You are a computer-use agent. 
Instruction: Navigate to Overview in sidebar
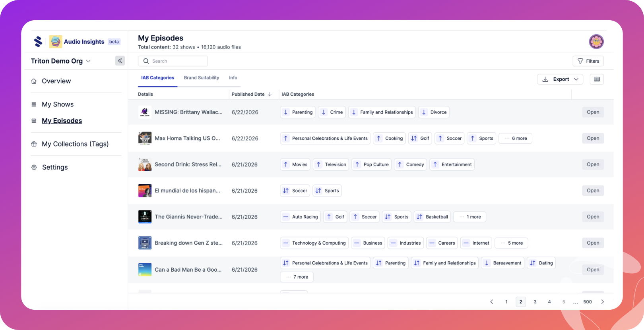point(56,81)
